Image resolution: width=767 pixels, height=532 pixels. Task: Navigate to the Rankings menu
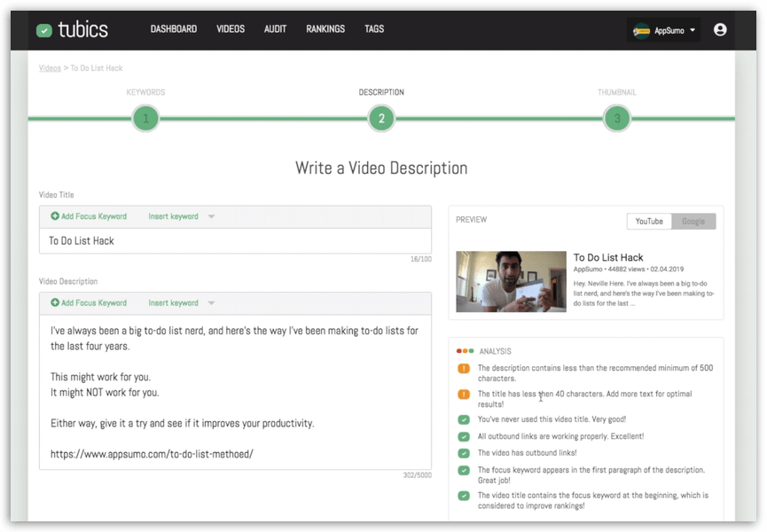325,29
